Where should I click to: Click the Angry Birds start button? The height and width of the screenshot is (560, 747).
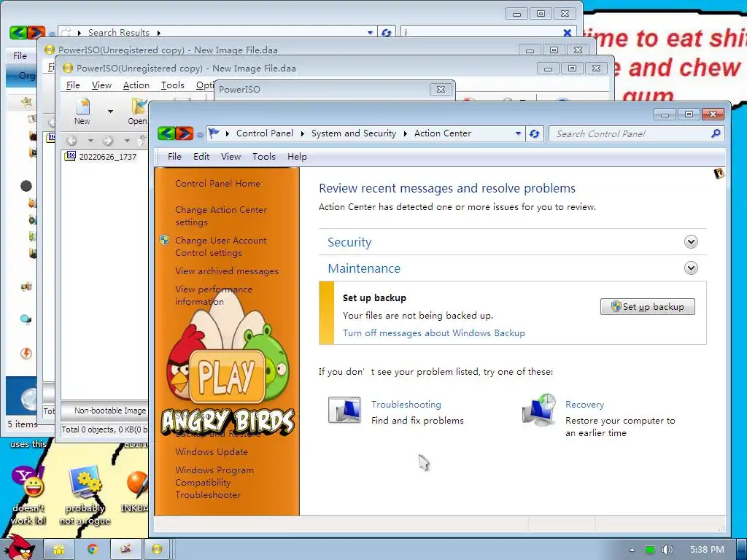click(19, 548)
